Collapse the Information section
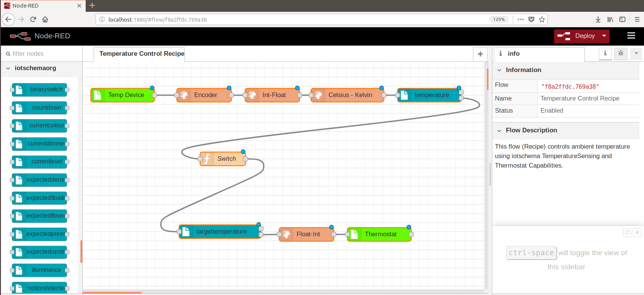 pyautogui.click(x=565, y=70)
